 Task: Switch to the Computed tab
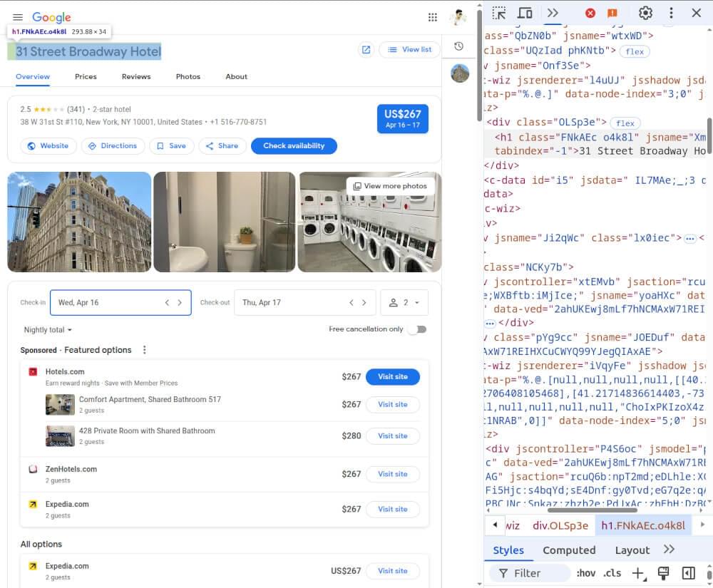point(568,550)
